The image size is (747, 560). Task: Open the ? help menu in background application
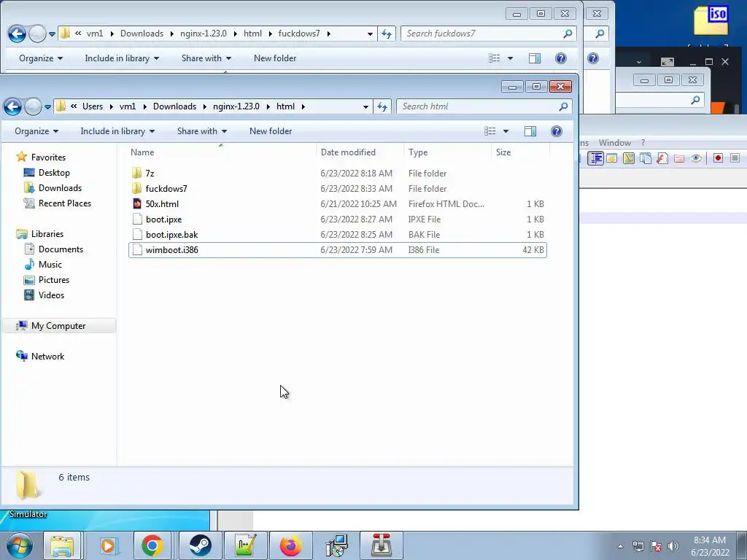[x=643, y=143]
